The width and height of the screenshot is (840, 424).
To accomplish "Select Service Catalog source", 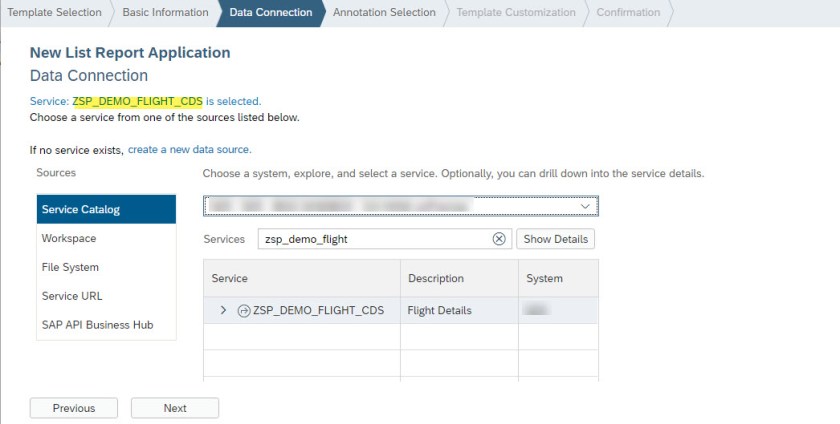I will point(106,210).
